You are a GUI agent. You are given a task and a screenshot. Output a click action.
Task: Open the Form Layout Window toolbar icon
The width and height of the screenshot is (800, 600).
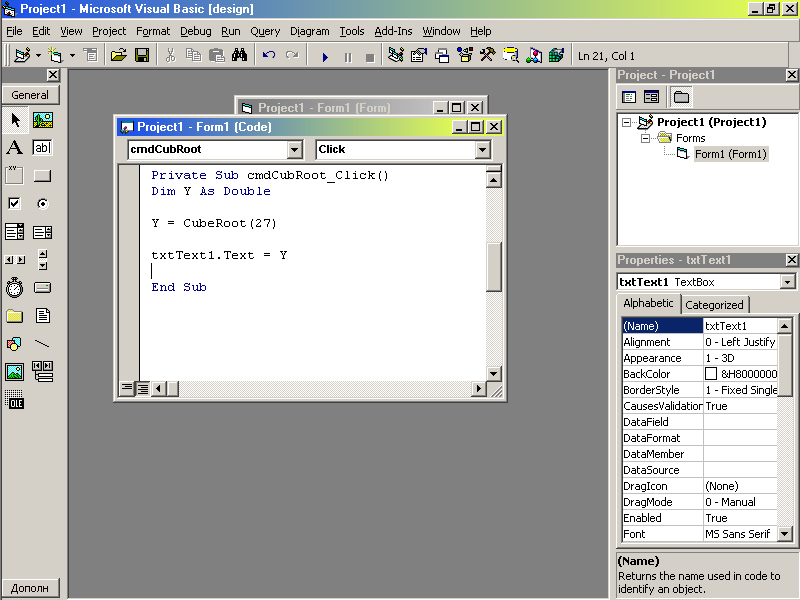pos(442,55)
